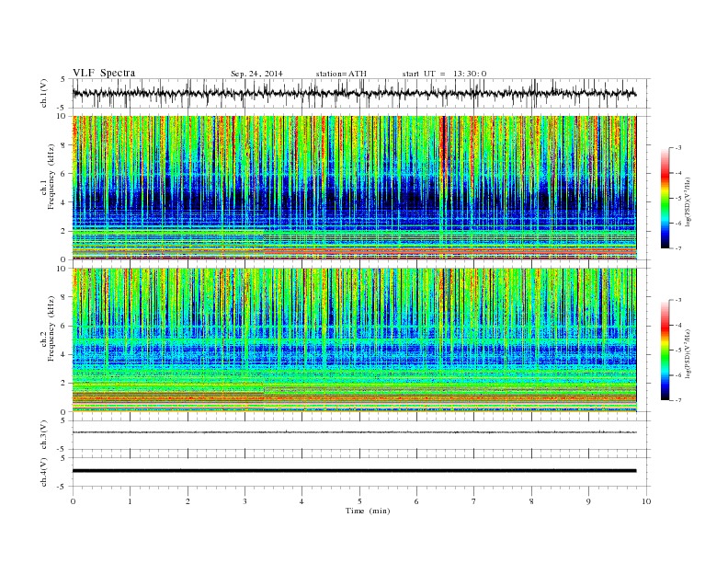Image resolution: width=728 pixels, height=563 pixels.
Task: Click the ch.2 spectrogram color bar
Action: click(665, 350)
